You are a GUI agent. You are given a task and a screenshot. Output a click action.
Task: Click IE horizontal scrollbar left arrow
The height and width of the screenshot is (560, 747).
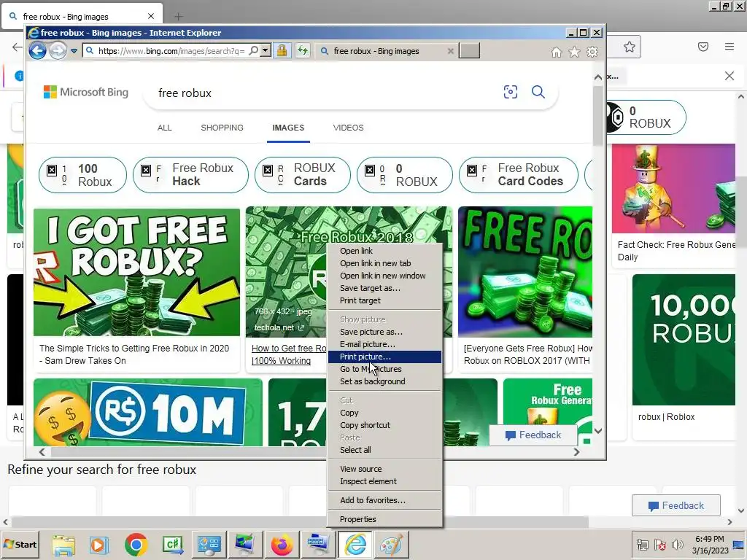[42, 452]
